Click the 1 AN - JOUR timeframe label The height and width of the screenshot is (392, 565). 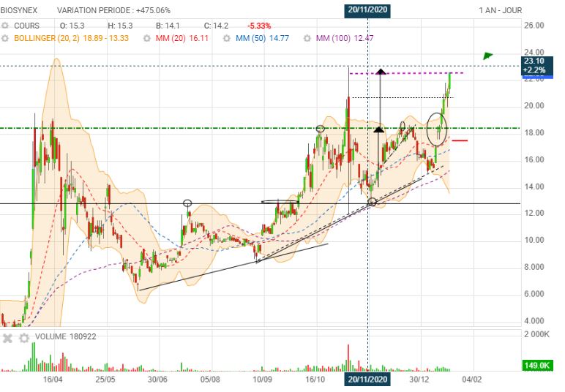tap(500, 10)
